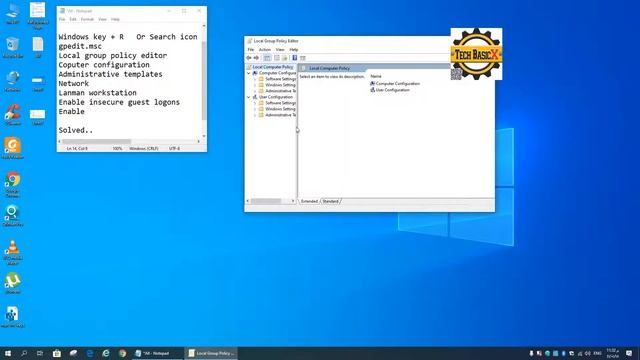Screen dimensions: 640x360
Task: Expand Administrative Templates under Computer Configuration
Action: pyautogui.click(x=255, y=91)
